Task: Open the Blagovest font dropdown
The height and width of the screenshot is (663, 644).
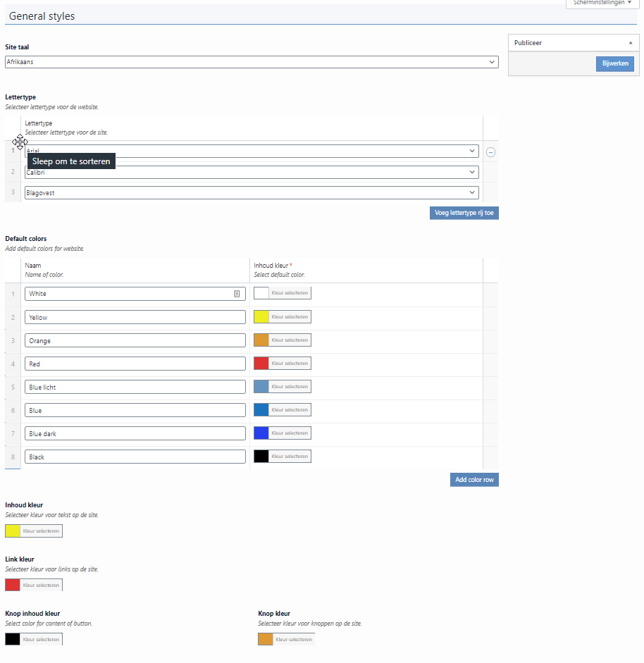Action: [252, 193]
